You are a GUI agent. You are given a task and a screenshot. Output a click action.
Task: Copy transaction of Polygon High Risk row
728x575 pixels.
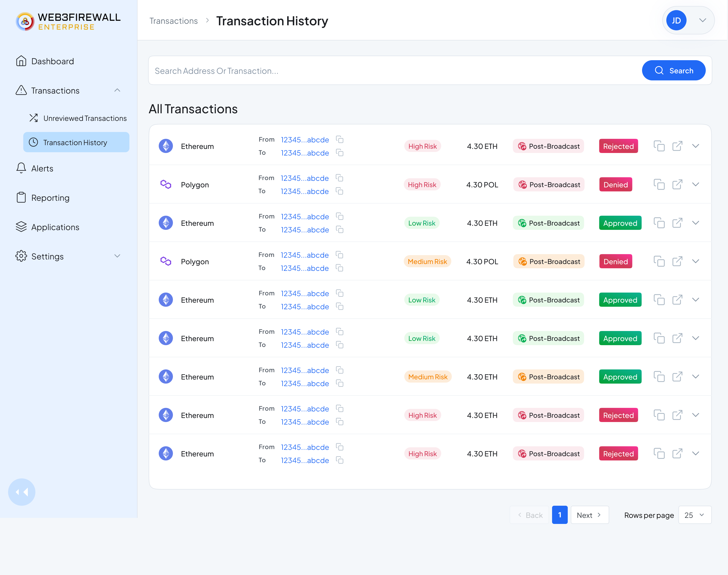659,185
